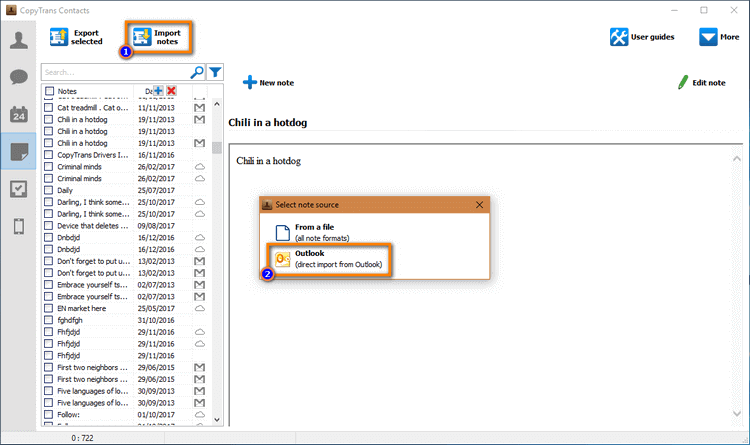
Task: Click the blue plus icon in list header
Action: 158,90
